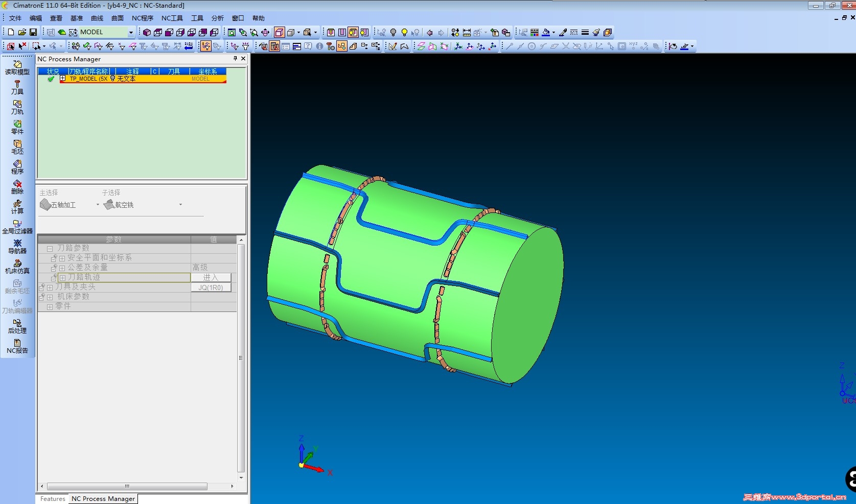Click the 进入 button for 刀路轨迹

[211, 277]
